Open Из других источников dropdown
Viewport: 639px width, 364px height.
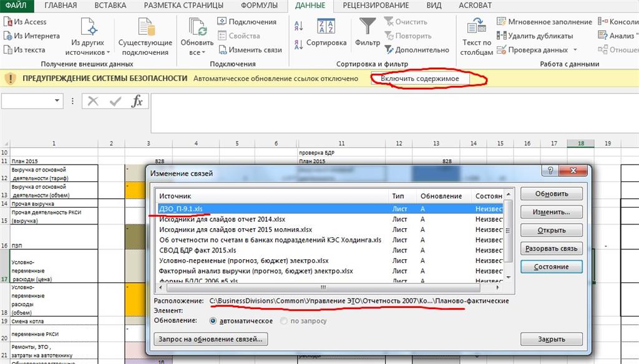pyautogui.click(x=87, y=37)
